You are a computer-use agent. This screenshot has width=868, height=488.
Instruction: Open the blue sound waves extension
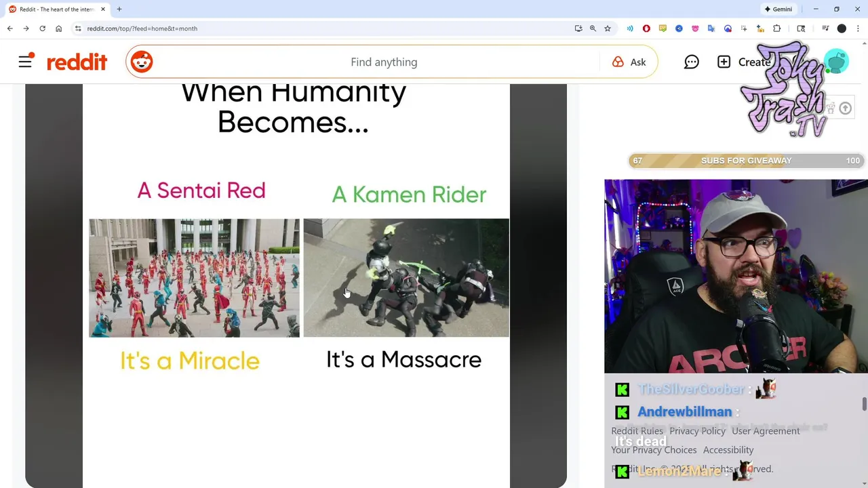[x=630, y=28]
